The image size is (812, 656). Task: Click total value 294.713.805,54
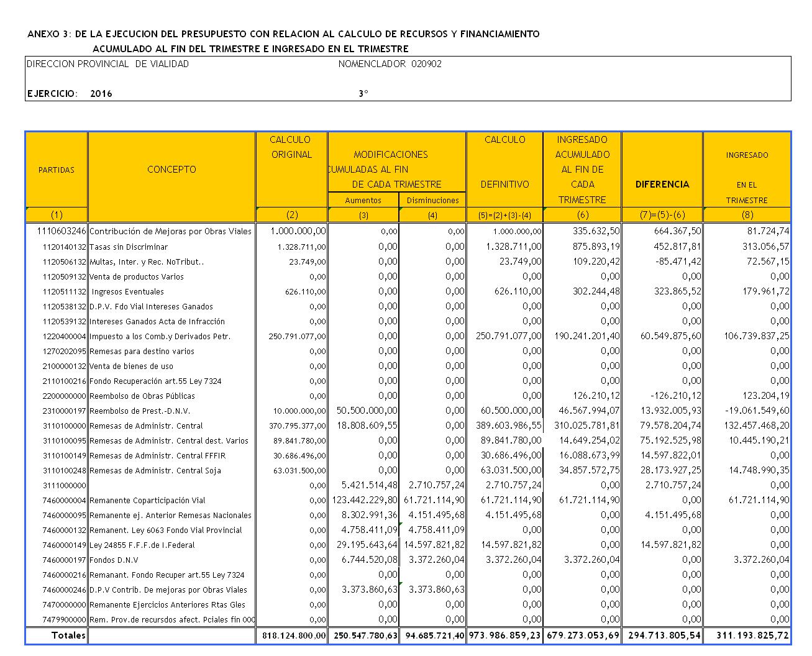(x=664, y=635)
